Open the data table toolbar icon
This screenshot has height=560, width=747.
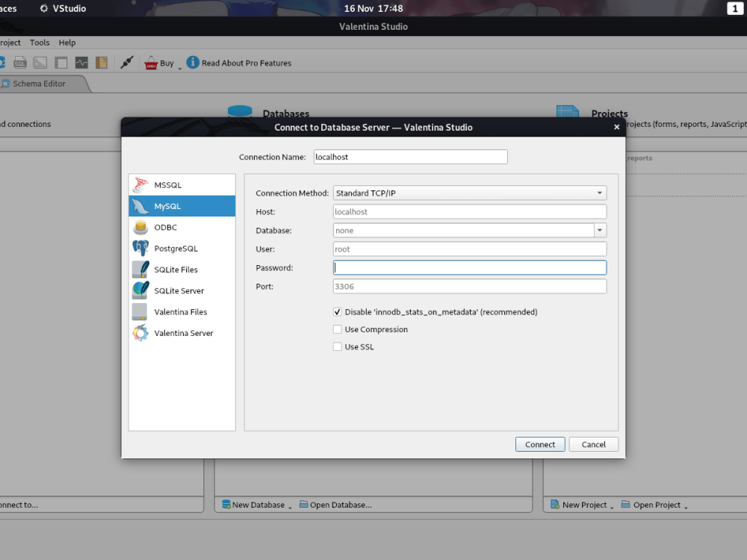tap(61, 63)
